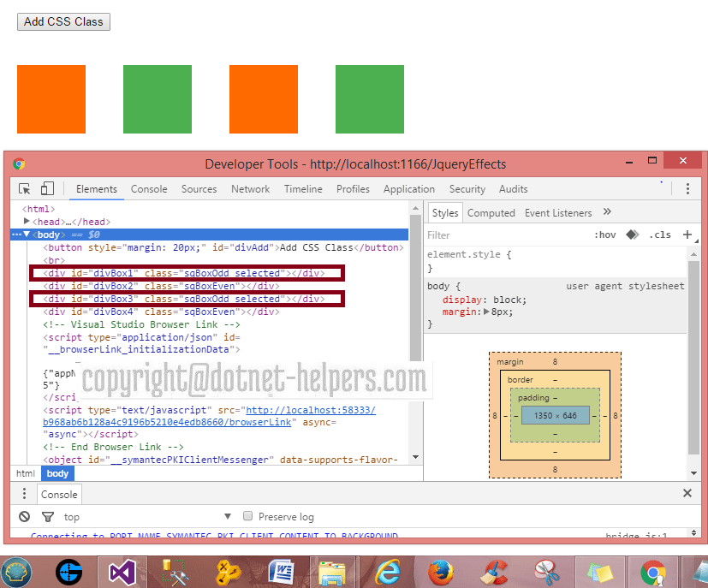Select the divBox4 sqBoxEven div node
The width and height of the screenshot is (708, 588).
click(161, 312)
